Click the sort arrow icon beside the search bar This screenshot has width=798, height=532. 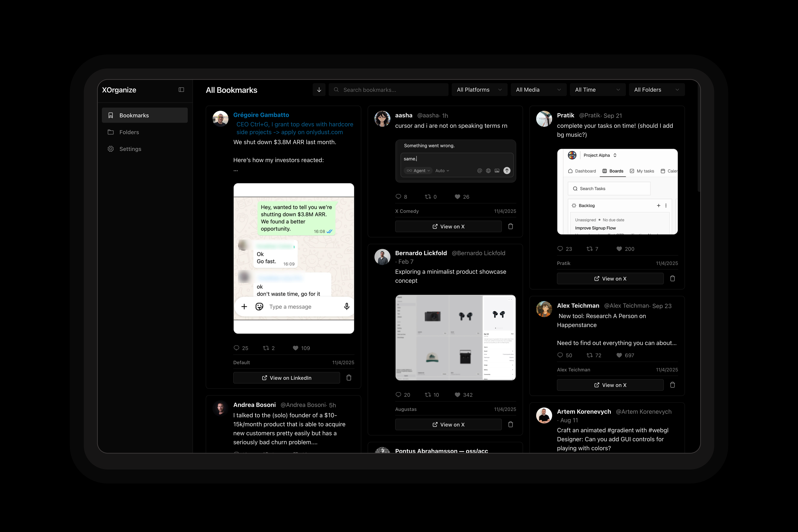(x=319, y=90)
